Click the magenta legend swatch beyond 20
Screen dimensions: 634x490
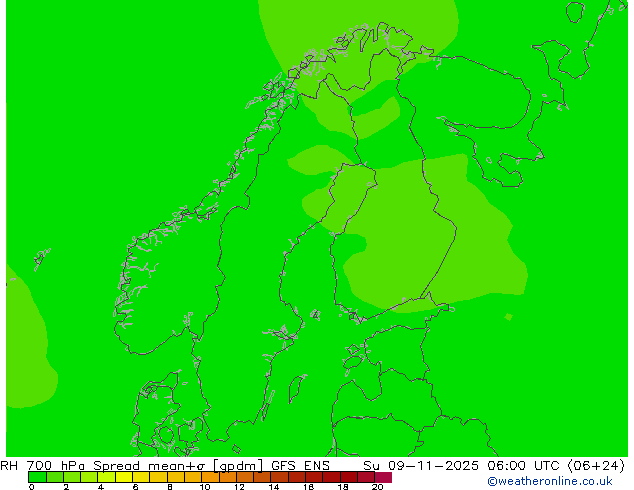pyautogui.click(x=383, y=477)
